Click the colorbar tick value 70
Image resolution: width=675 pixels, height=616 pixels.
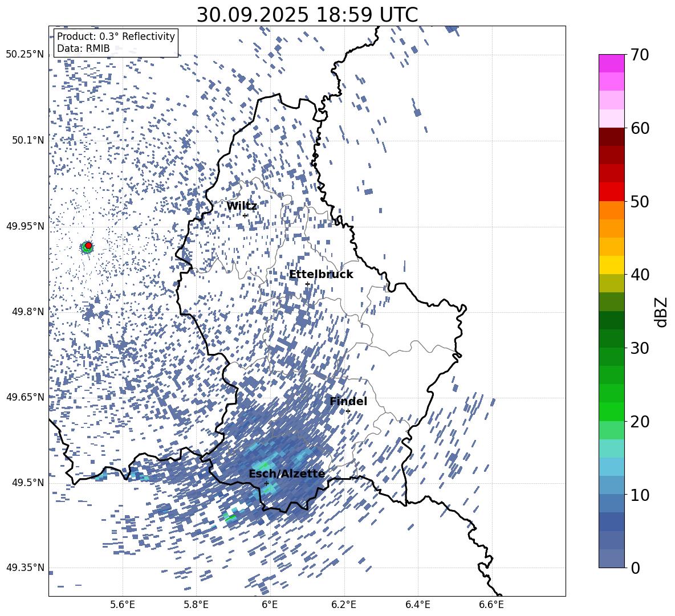(x=640, y=55)
